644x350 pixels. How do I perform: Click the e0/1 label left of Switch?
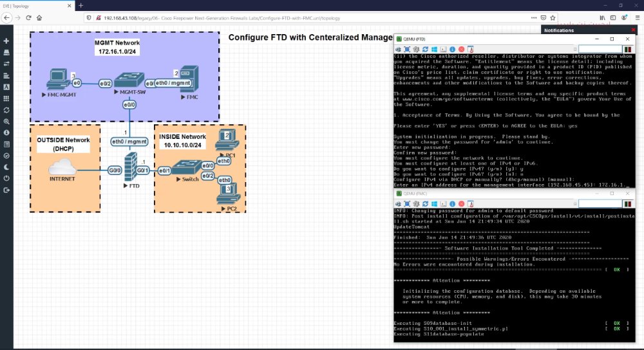pyautogui.click(x=164, y=170)
